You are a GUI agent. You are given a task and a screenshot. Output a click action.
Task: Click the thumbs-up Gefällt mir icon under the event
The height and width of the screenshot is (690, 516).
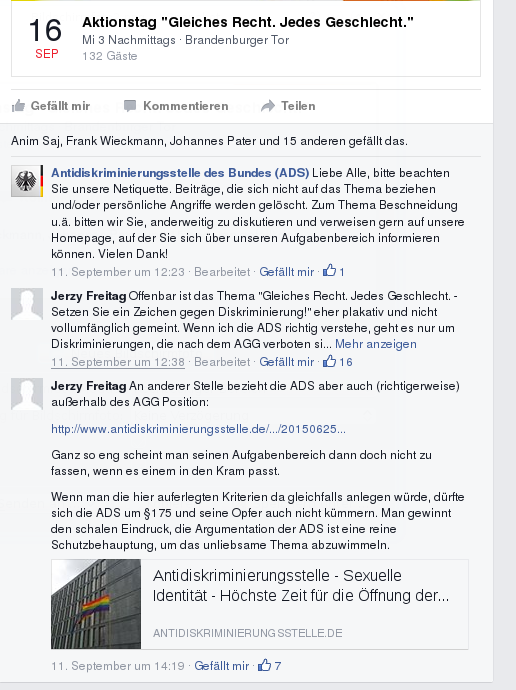tap(18, 106)
